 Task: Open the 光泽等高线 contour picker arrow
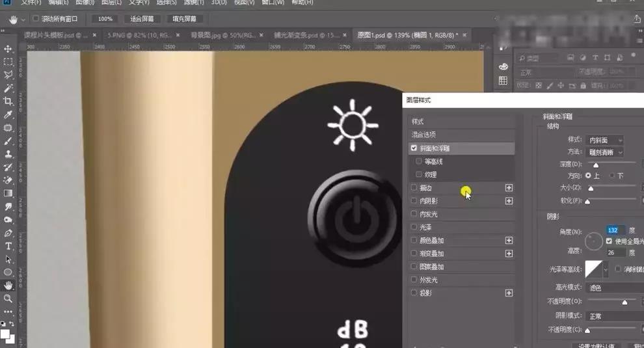[606, 269]
